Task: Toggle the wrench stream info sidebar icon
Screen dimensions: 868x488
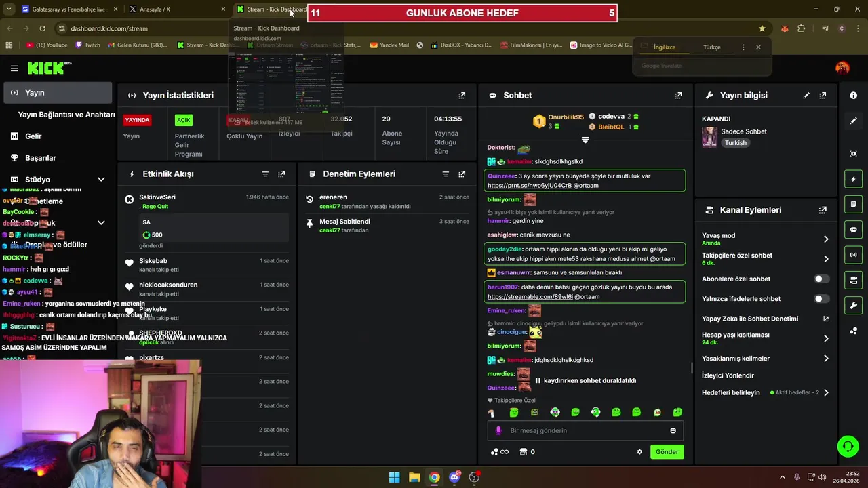Action: 853,305
